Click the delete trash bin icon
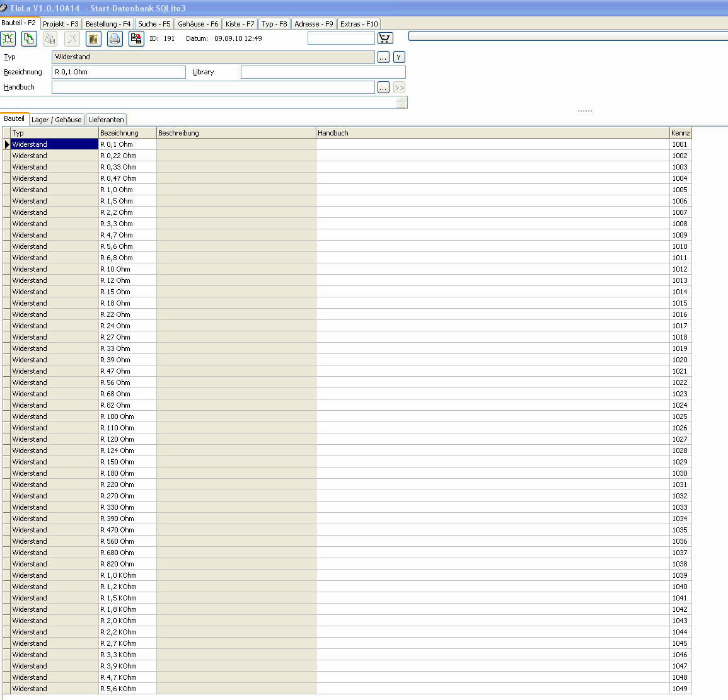The width and height of the screenshot is (728, 700). click(93, 39)
